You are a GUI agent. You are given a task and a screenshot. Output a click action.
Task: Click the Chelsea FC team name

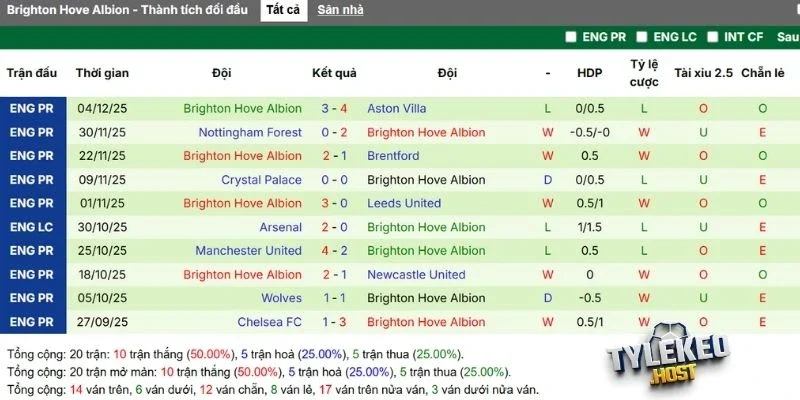coord(269,322)
